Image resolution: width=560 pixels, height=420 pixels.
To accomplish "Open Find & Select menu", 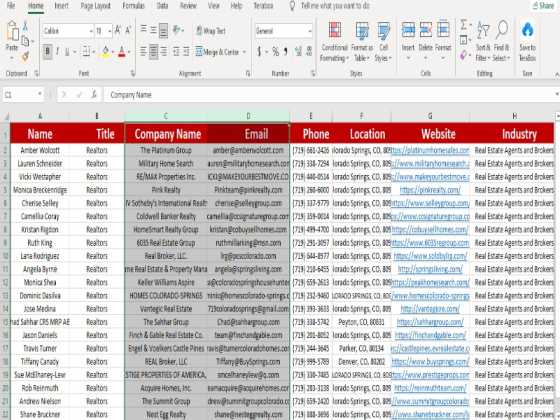I will [x=501, y=42].
